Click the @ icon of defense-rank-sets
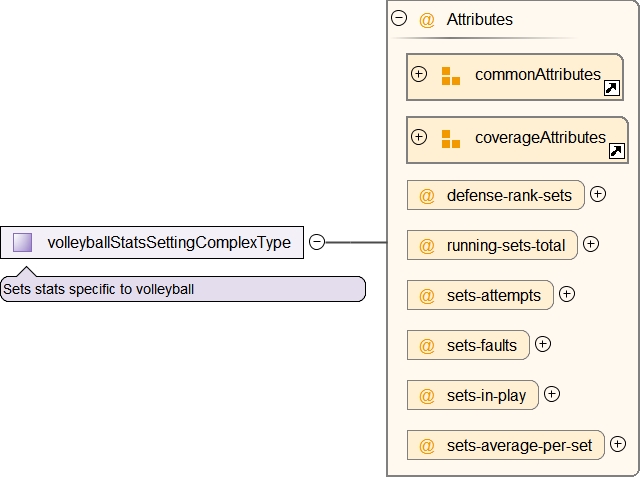Screen dimensions: 641x478 427,196
